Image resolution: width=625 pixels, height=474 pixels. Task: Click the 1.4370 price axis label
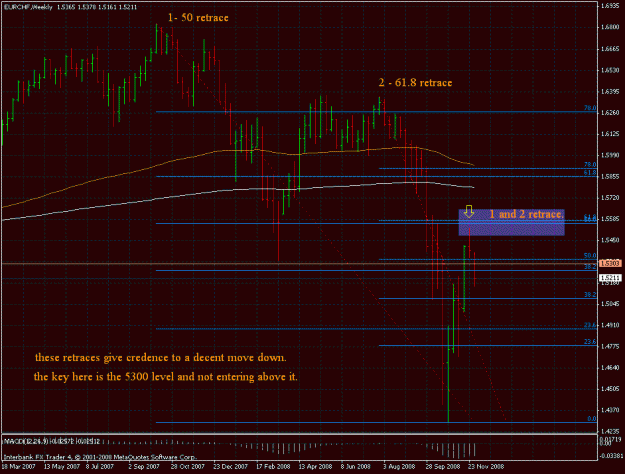[x=610, y=410]
